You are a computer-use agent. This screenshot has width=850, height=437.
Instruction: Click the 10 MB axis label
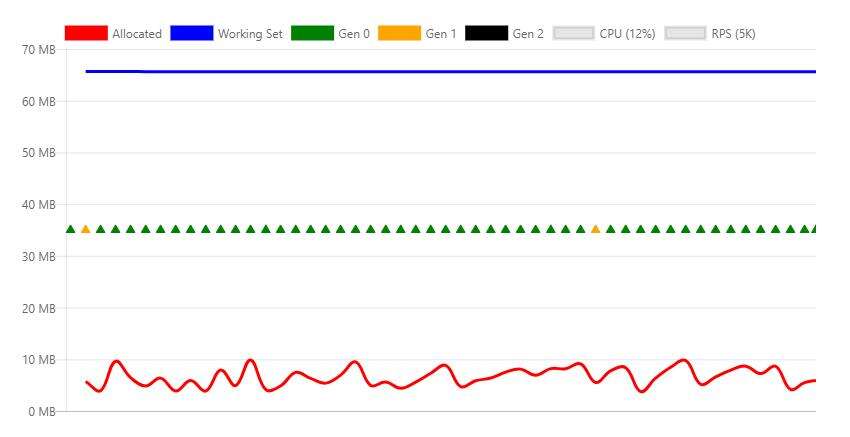(38, 360)
